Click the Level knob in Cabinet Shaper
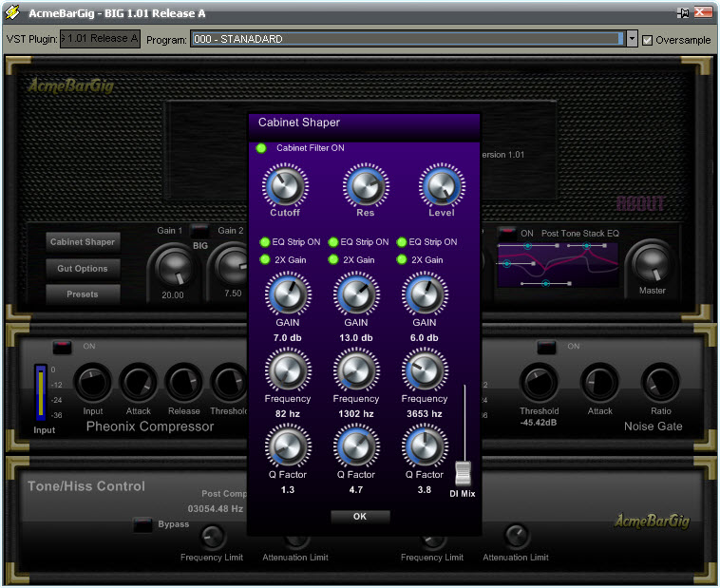The image size is (720, 588). pyautogui.click(x=442, y=186)
